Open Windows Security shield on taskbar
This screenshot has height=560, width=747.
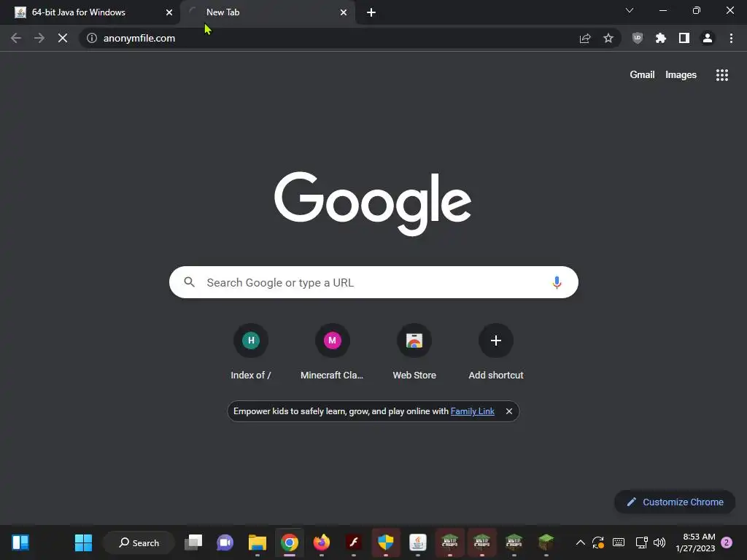[x=385, y=542]
